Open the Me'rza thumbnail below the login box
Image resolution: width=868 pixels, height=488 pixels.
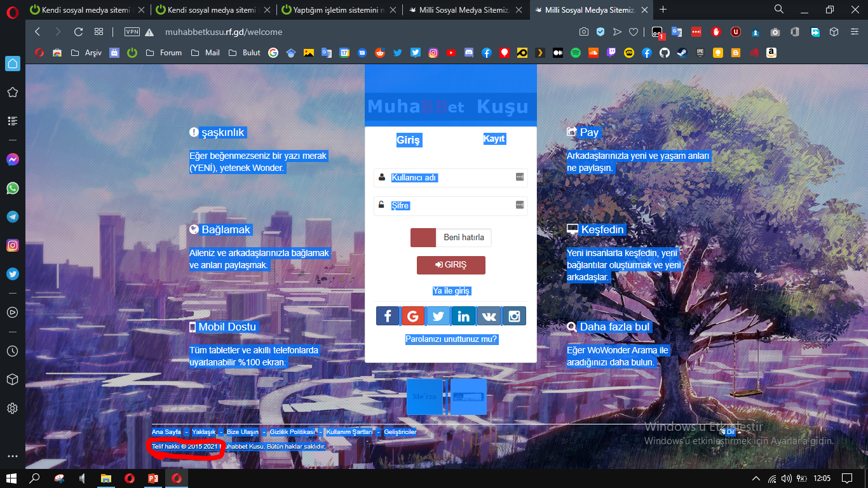click(x=424, y=396)
